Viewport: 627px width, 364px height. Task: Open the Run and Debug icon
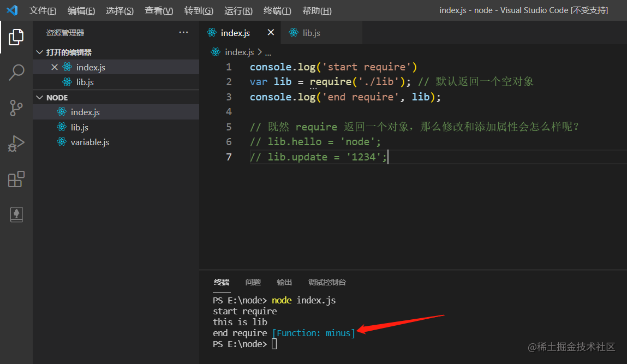tap(16, 144)
